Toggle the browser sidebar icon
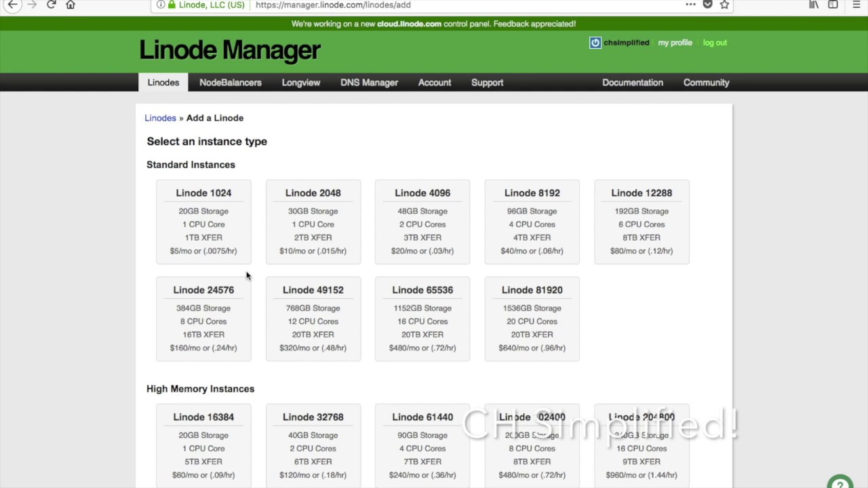Viewport: 868px width, 488px height. click(833, 5)
